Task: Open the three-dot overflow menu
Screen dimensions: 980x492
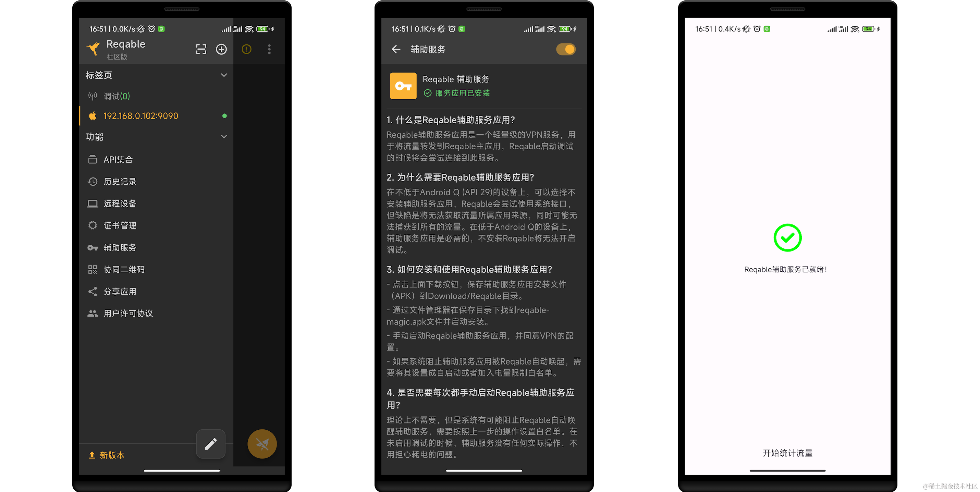Action: tap(269, 49)
